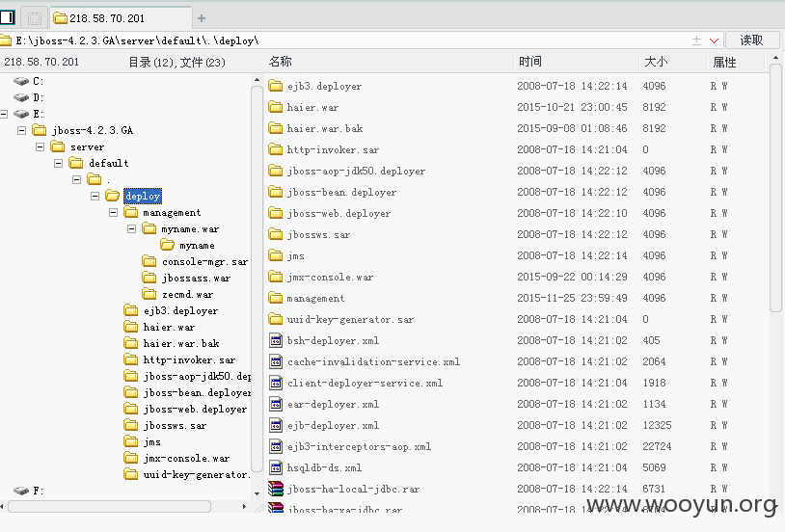
Task: Click the 目录(12),文件(23) count label
Action: 176,62
